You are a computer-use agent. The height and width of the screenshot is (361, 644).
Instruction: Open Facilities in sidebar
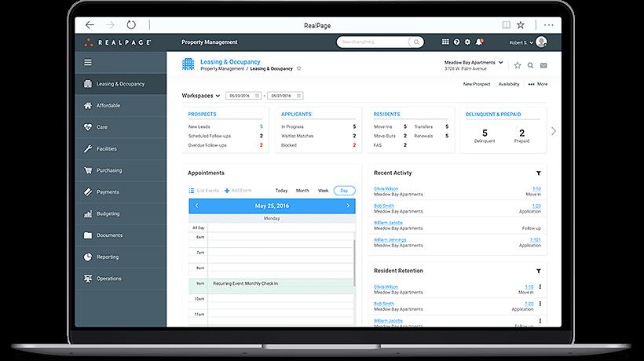click(121, 149)
